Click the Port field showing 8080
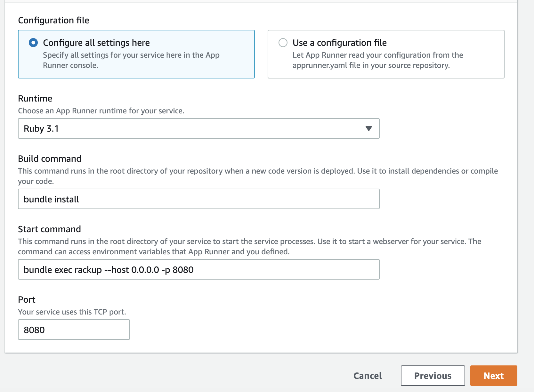Screen dimensions: 534x392 74,330
